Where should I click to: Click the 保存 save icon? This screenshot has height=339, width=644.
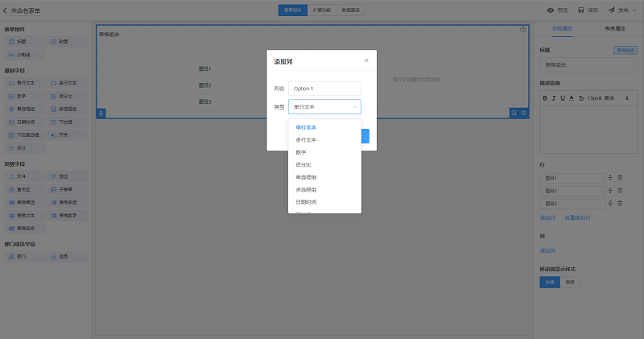[581, 10]
